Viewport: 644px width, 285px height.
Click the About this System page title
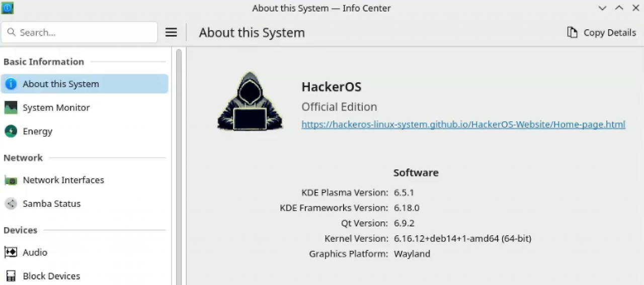tap(252, 33)
